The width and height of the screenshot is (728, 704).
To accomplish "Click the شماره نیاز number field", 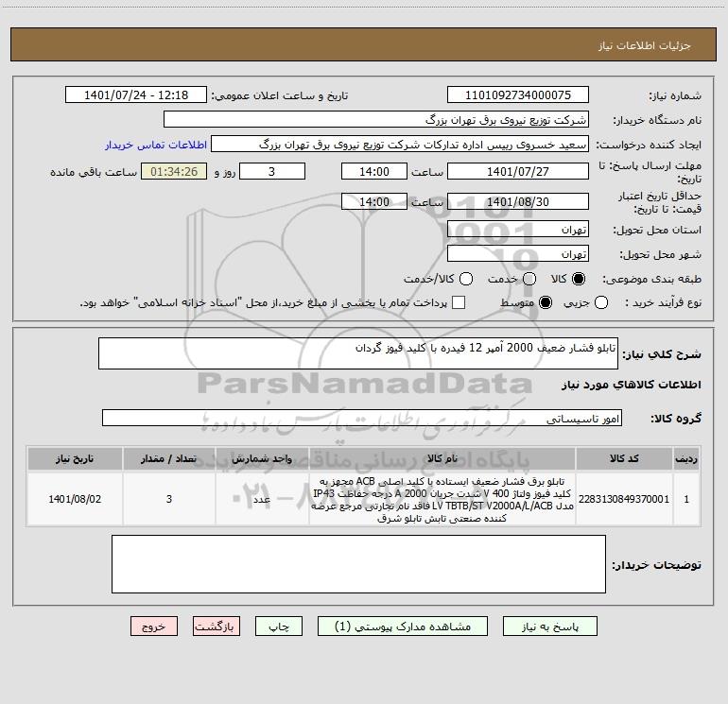I will pos(518,94).
